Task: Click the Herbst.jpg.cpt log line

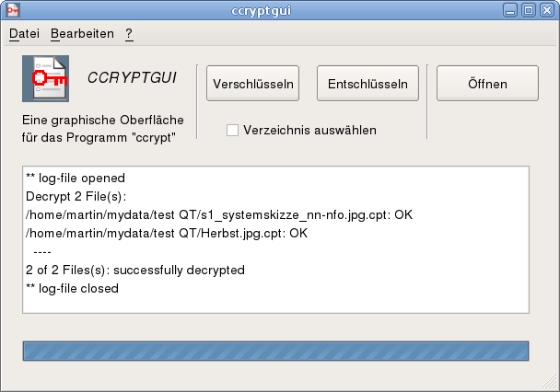Action: click(x=167, y=234)
